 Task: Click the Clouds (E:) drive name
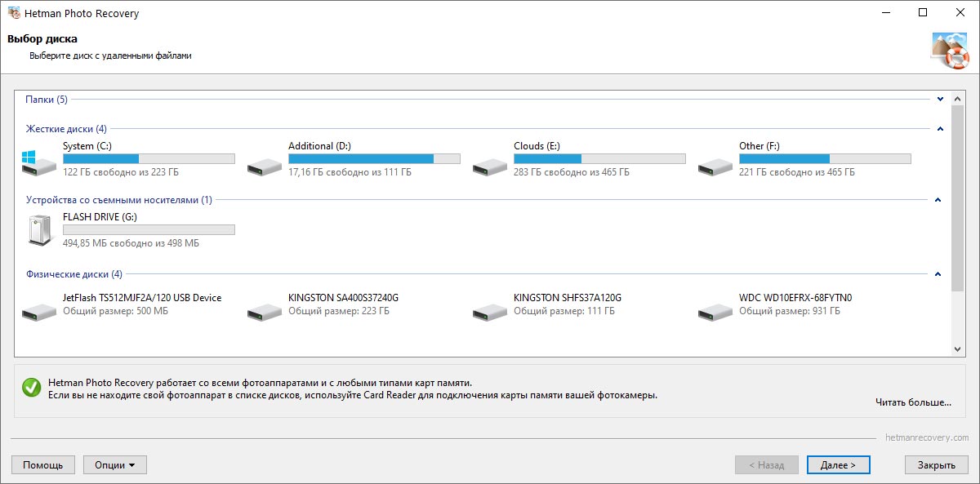click(537, 146)
